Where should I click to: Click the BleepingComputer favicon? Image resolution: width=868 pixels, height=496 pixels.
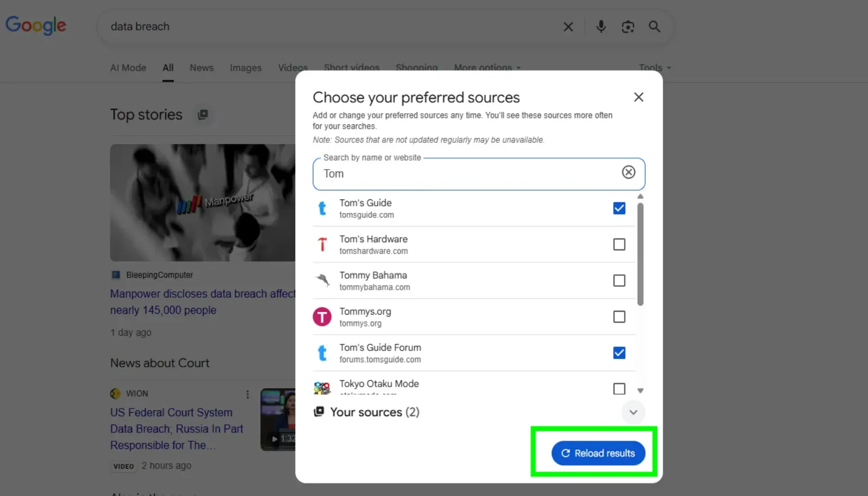[116, 275]
